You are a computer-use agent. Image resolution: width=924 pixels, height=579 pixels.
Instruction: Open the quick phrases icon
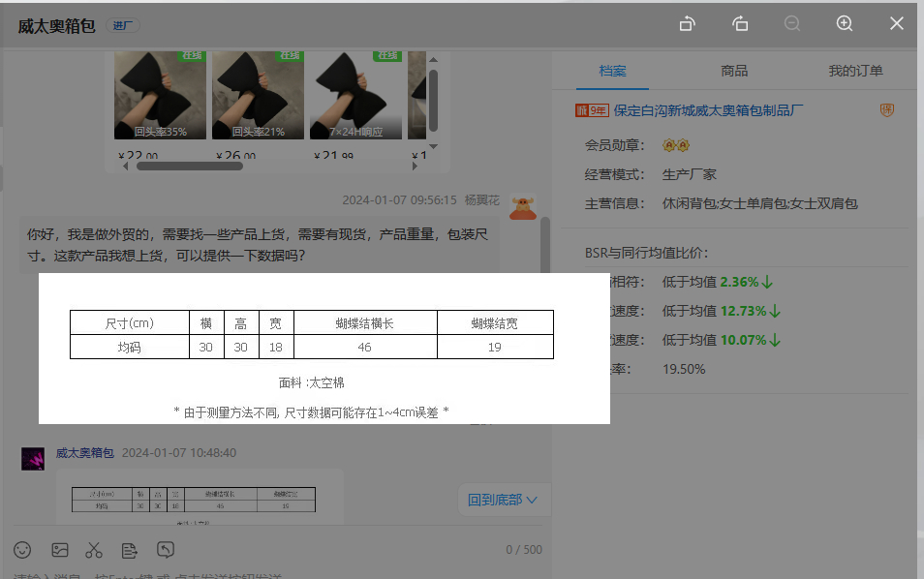point(130,550)
